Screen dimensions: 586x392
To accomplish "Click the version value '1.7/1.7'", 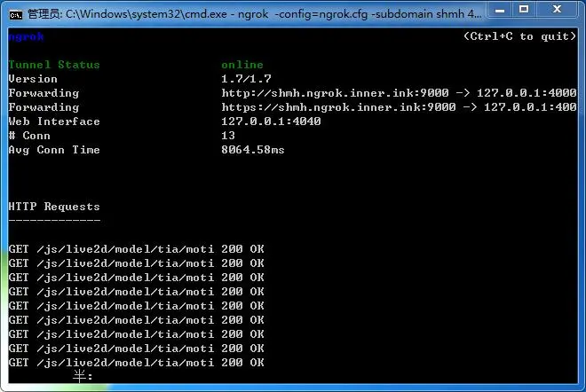I will point(246,79).
